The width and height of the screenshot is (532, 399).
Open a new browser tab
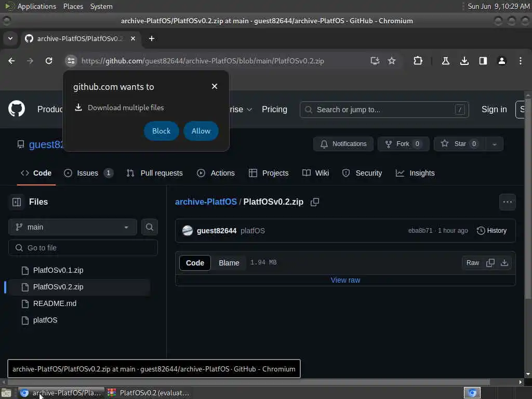(152, 38)
